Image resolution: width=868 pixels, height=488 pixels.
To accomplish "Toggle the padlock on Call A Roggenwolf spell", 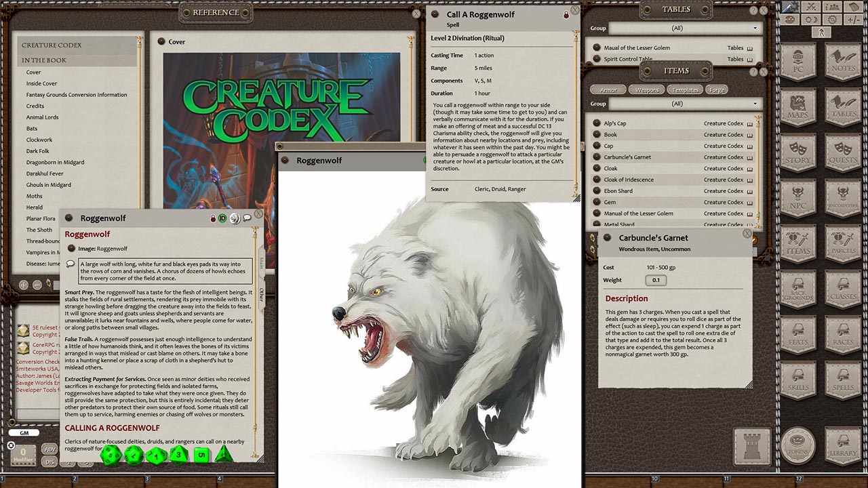I will click(566, 14).
